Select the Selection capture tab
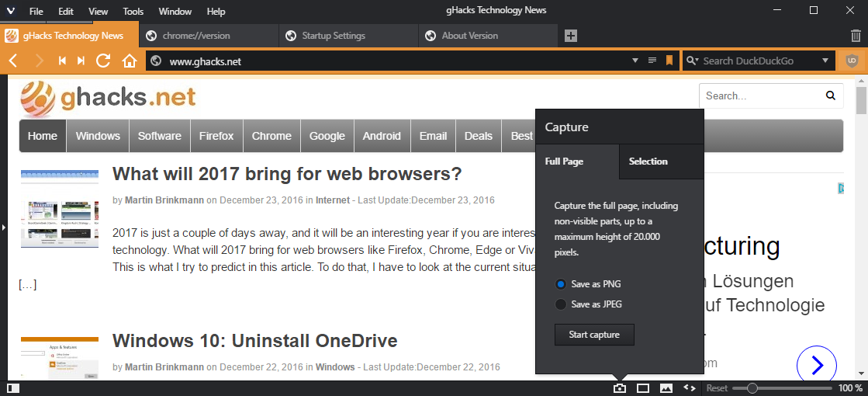 [662, 162]
